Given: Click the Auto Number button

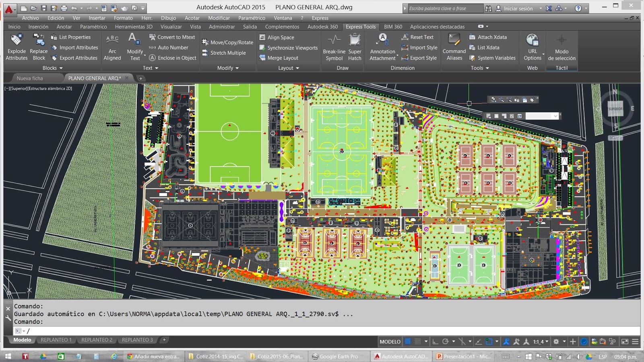Looking at the screenshot, I should coord(169,47).
